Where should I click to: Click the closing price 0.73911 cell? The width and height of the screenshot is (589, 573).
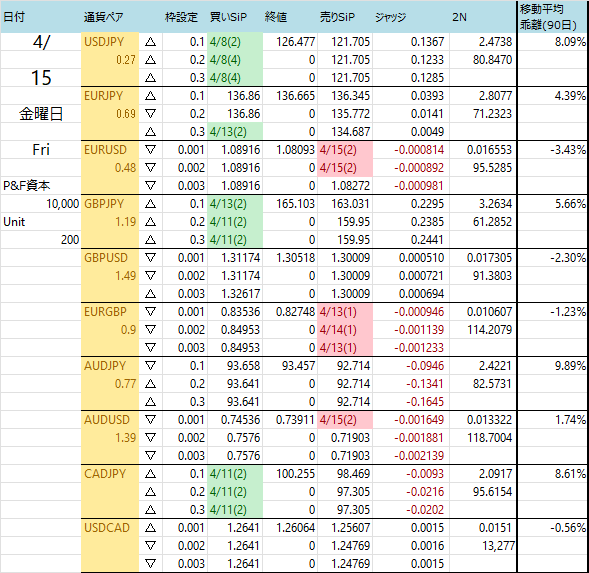point(290,420)
